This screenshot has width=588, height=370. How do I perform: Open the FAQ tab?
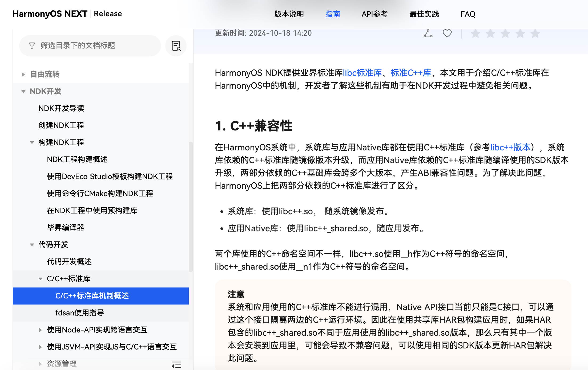coord(468,14)
